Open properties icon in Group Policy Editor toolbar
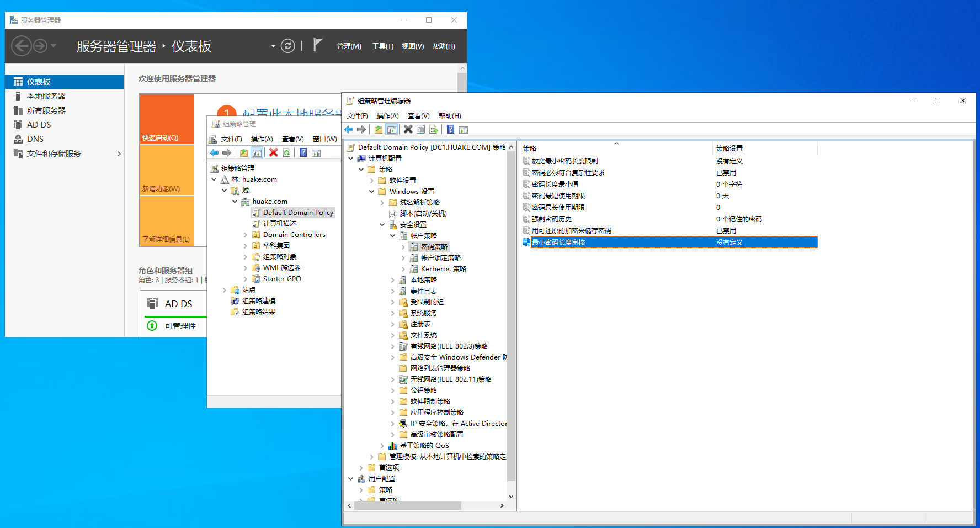 point(421,130)
